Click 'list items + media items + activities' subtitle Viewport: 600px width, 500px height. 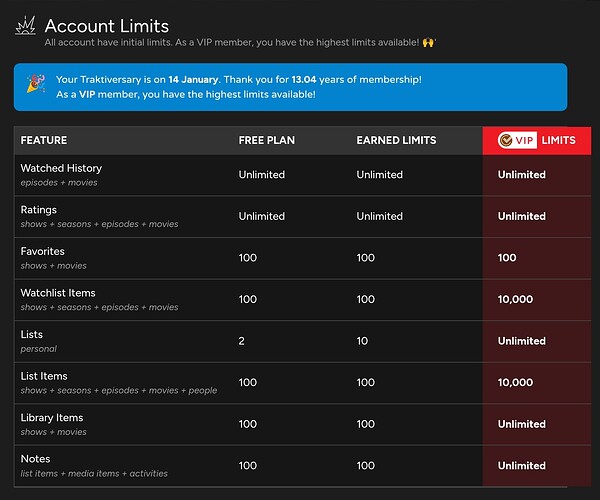click(x=94, y=474)
